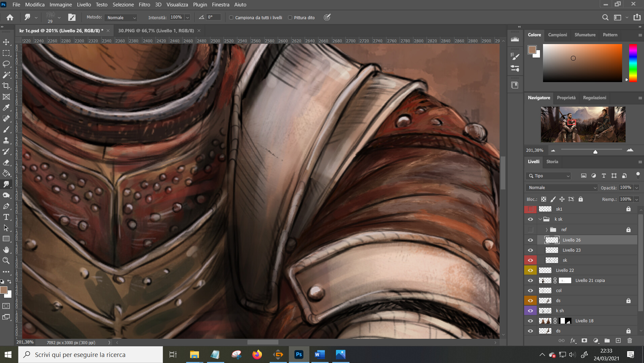This screenshot has width=644, height=363.
Task: Open the layer Opacità dropdown arrow
Action: pyautogui.click(x=637, y=188)
